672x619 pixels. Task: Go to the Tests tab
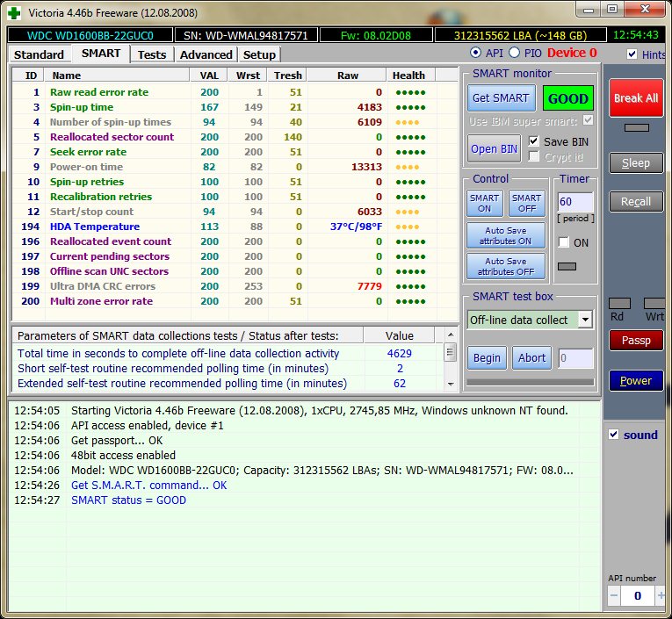152,54
